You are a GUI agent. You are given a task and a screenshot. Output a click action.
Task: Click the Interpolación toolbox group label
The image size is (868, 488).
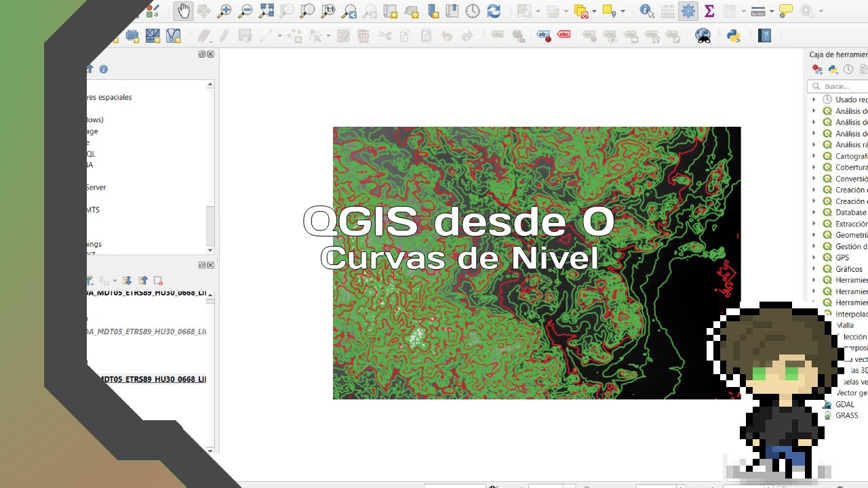click(852, 314)
